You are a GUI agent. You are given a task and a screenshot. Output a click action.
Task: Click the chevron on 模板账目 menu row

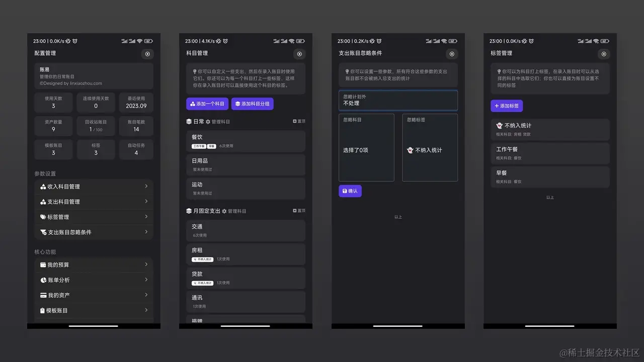[x=146, y=310]
